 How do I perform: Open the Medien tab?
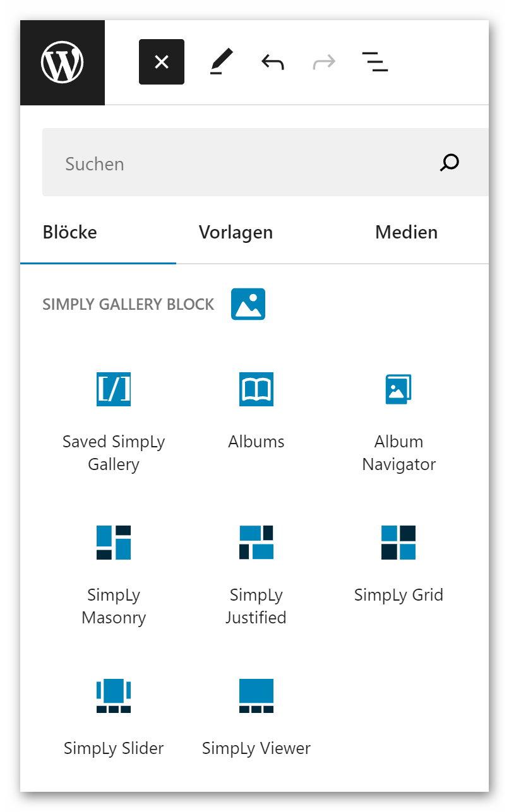(x=406, y=232)
